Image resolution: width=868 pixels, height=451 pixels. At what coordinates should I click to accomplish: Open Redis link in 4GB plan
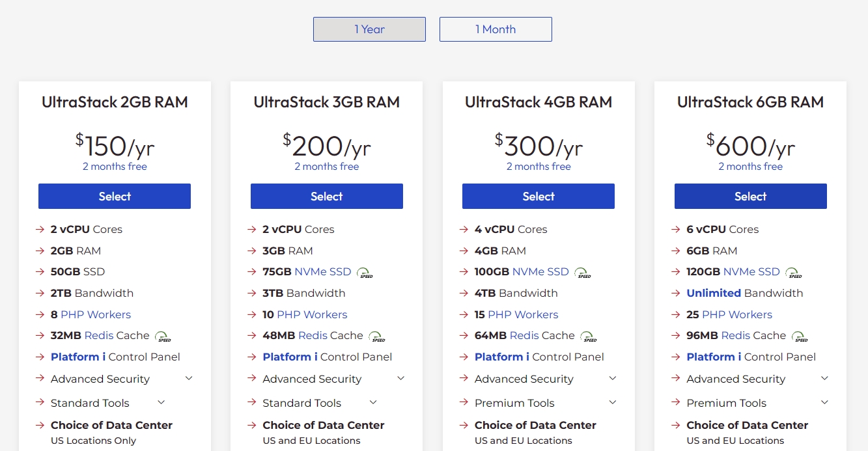pos(524,335)
